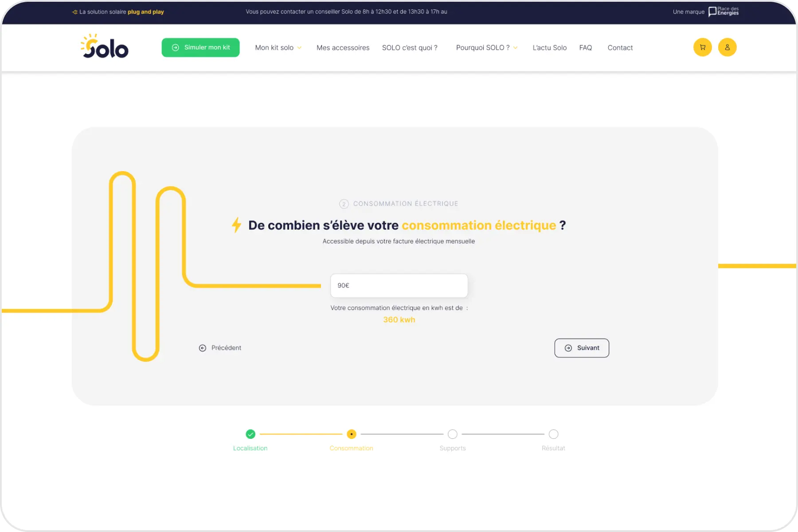Click the Accessible depuis votre facture subtitle

(x=399, y=241)
